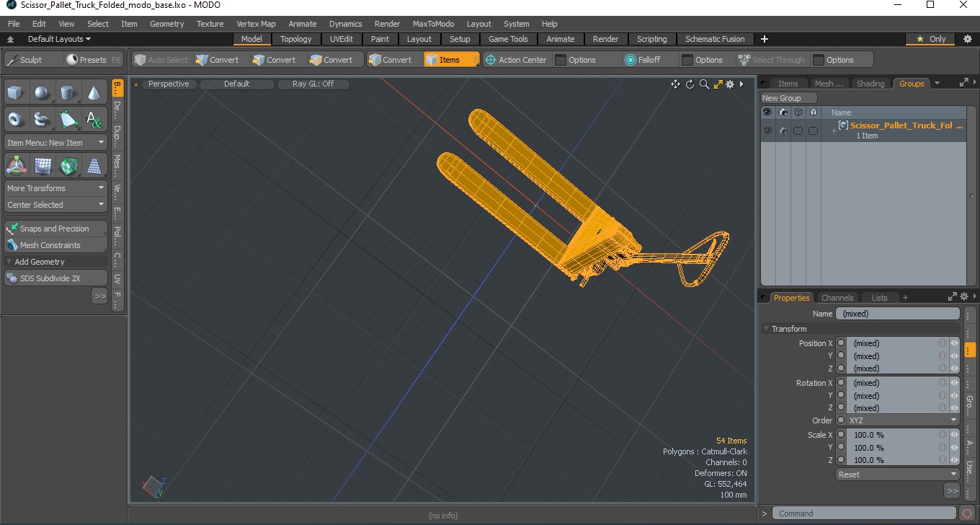Toggle the Auto Select button
The image size is (980, 525).
[x=161, y=60]
